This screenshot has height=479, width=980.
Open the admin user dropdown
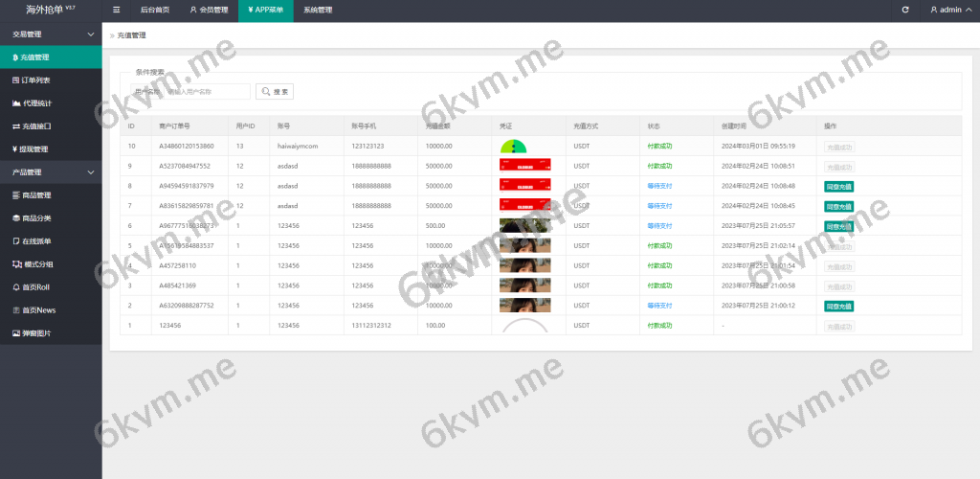[949, 10]
